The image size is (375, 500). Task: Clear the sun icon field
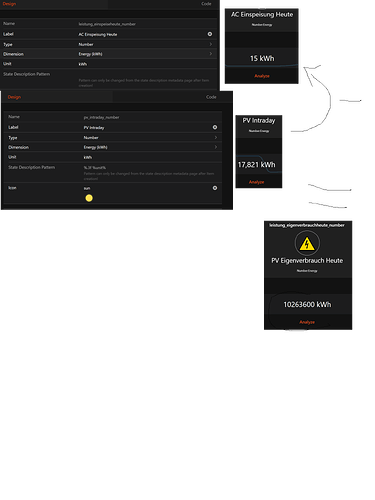215,188
